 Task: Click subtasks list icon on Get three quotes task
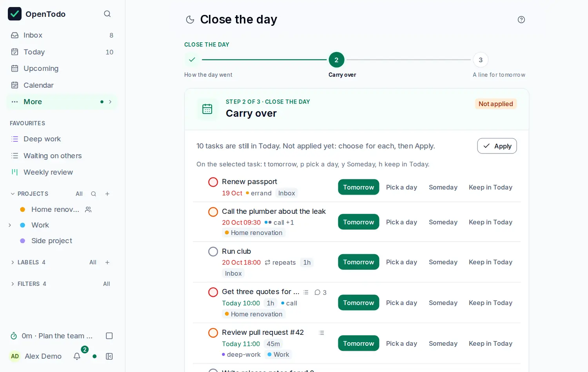(306, 292)
